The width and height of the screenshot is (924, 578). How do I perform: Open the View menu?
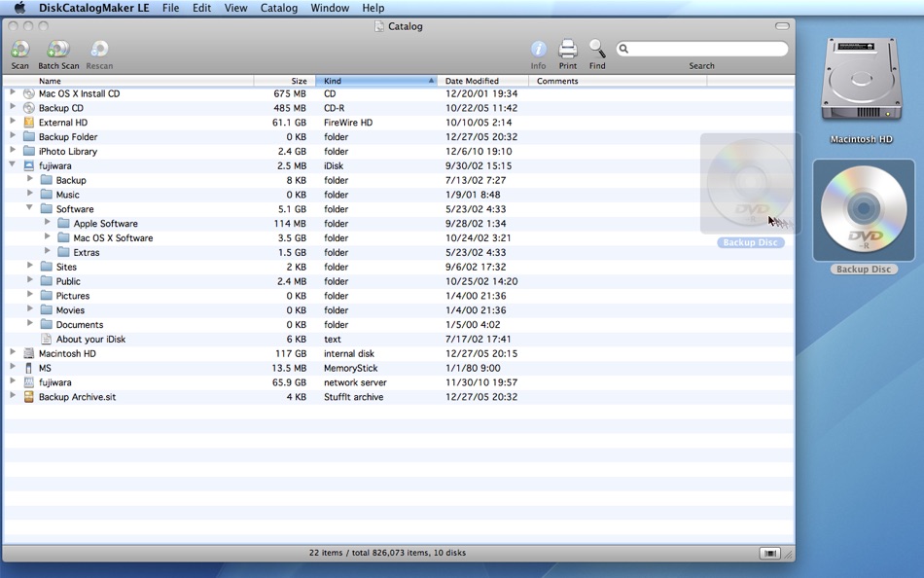235,8
